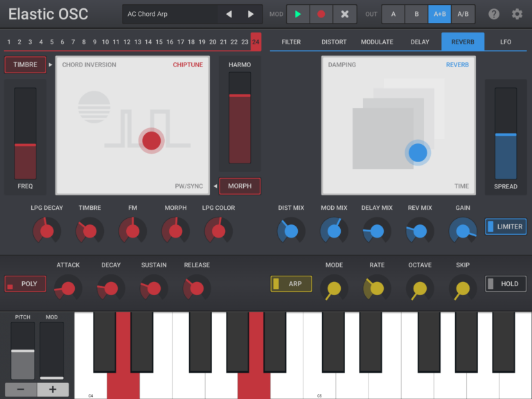The width and height of the screenshot is (532, 399).
Task: Click the arpeggiator SKIP knob
Action: 463,288
